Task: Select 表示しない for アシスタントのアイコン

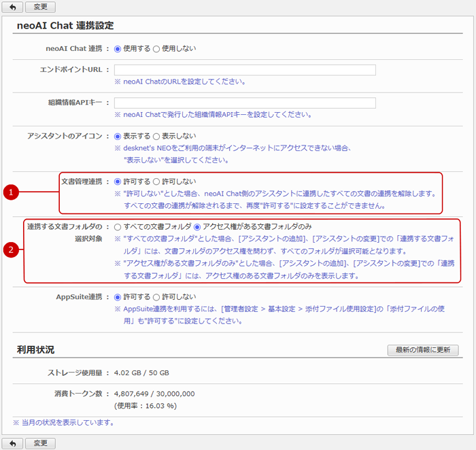Action: (156, 136)
